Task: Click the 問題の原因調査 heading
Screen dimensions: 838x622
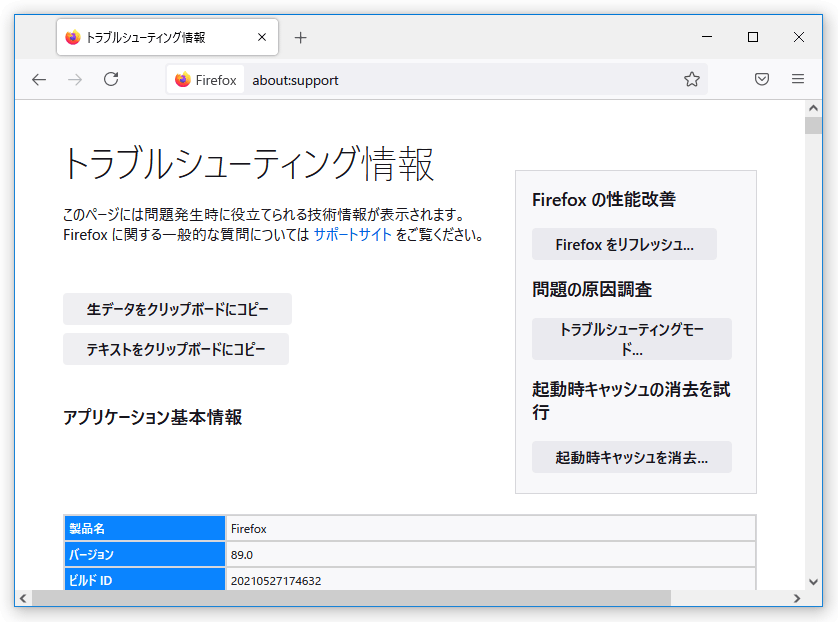Action: (x=592, y=289)
